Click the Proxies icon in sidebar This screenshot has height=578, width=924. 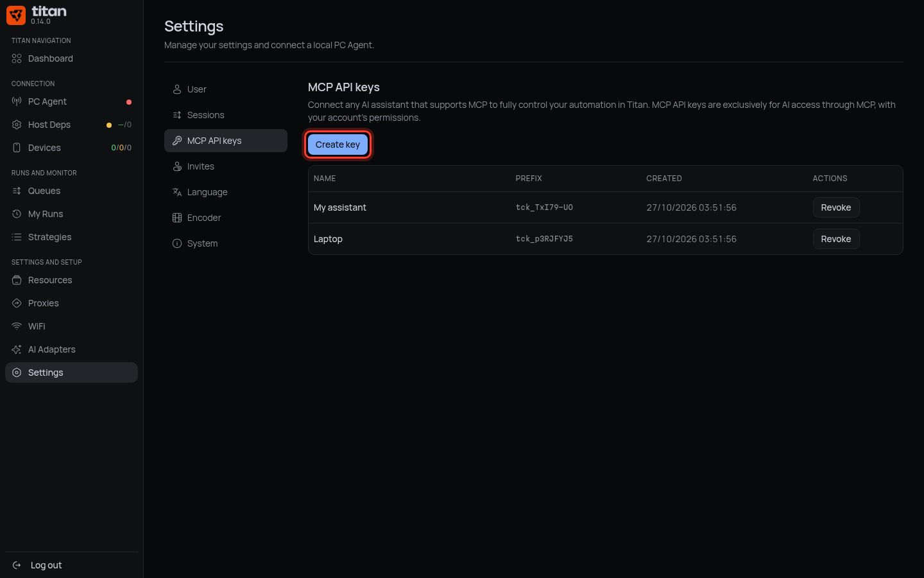(17, 303)
